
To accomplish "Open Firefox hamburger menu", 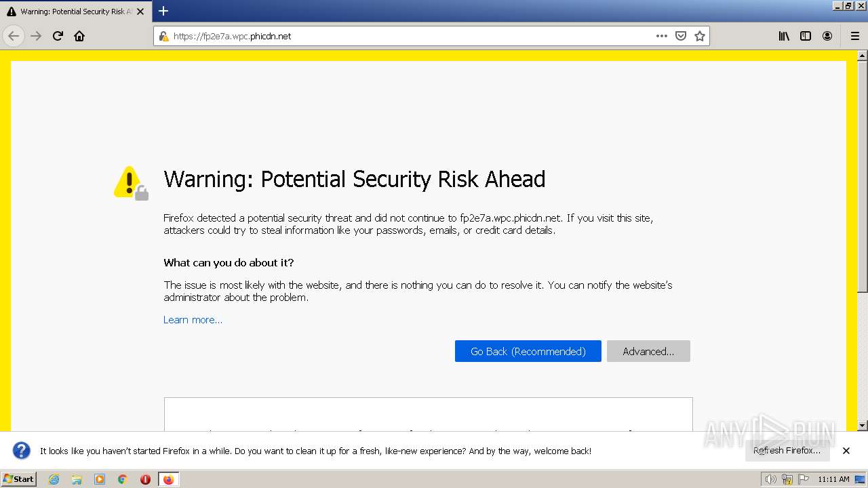I will pyautogui.click(x=854, y=36).
